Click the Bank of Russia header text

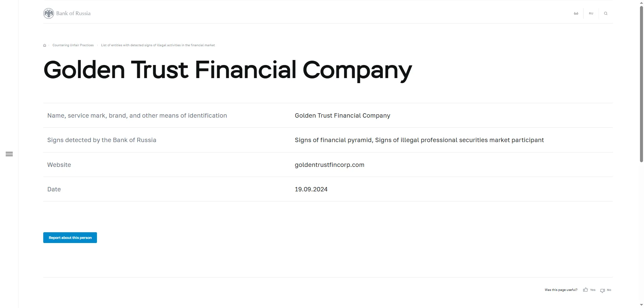point(73,13)
